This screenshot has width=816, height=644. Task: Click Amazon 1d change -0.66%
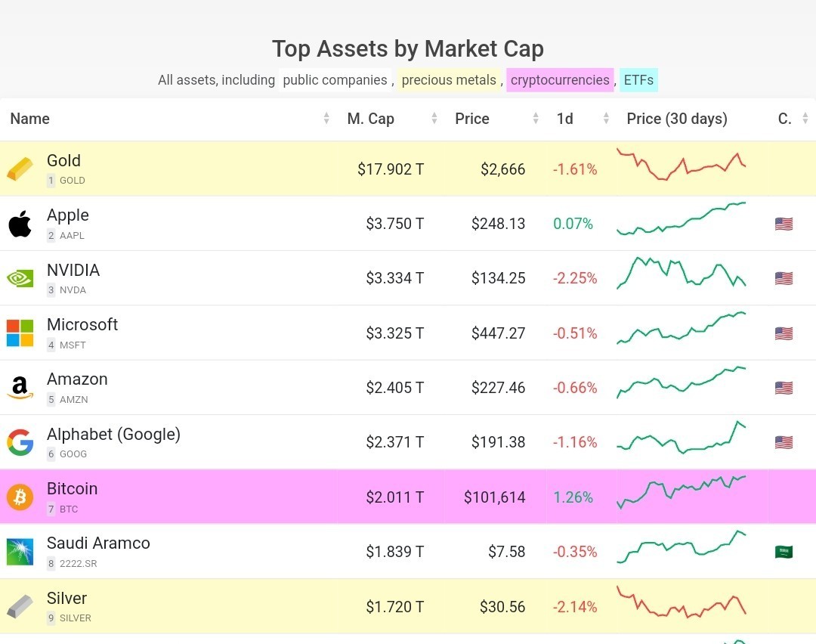click(574, 388)
